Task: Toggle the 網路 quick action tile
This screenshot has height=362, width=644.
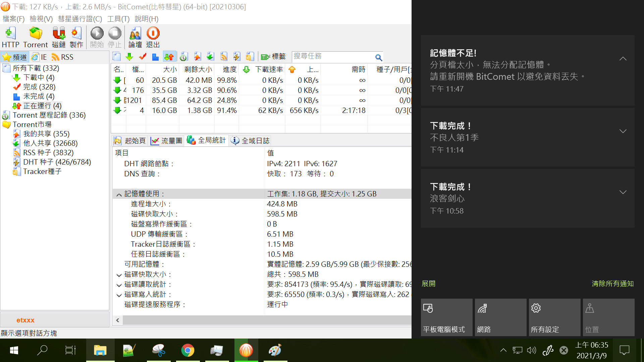Action: [500, 317]
